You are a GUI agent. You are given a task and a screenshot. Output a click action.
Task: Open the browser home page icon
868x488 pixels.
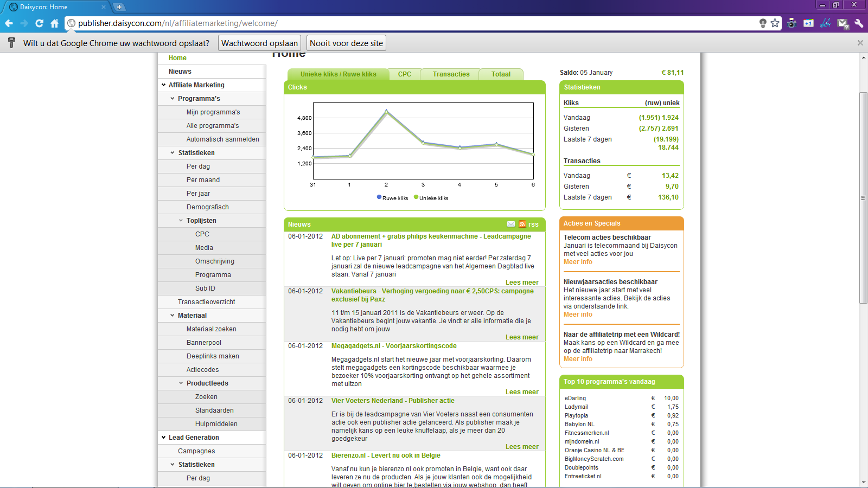click(x=54, y=23)
